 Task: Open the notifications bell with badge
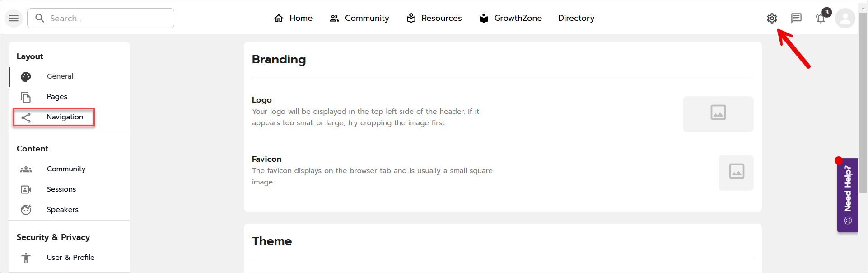821,19
